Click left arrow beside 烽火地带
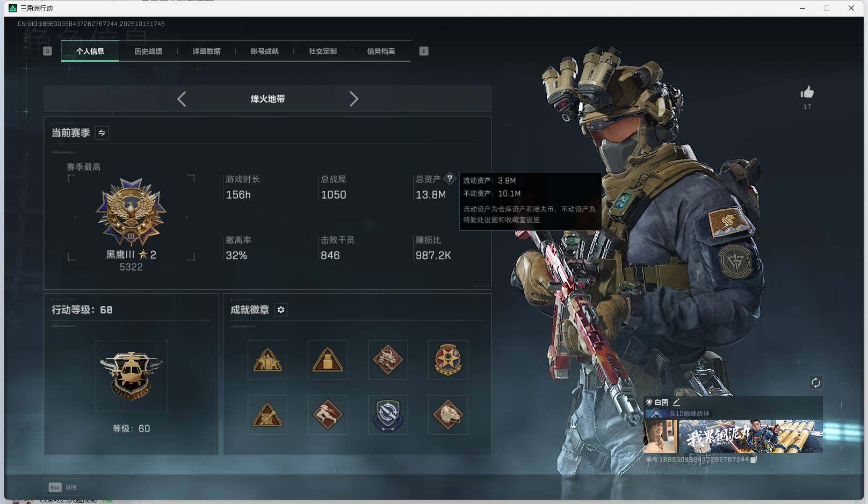This screenshot has height=504, width=868. pyautogui.click(x=182, y=99)
